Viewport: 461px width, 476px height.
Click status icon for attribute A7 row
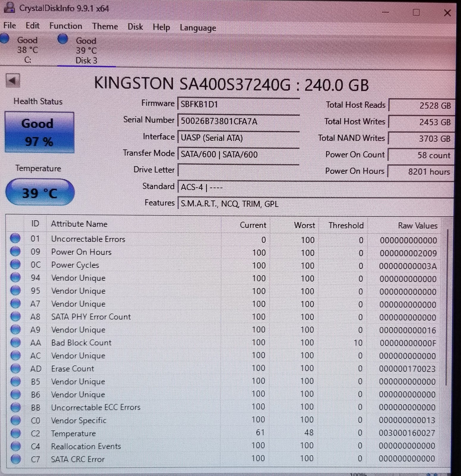15,303
